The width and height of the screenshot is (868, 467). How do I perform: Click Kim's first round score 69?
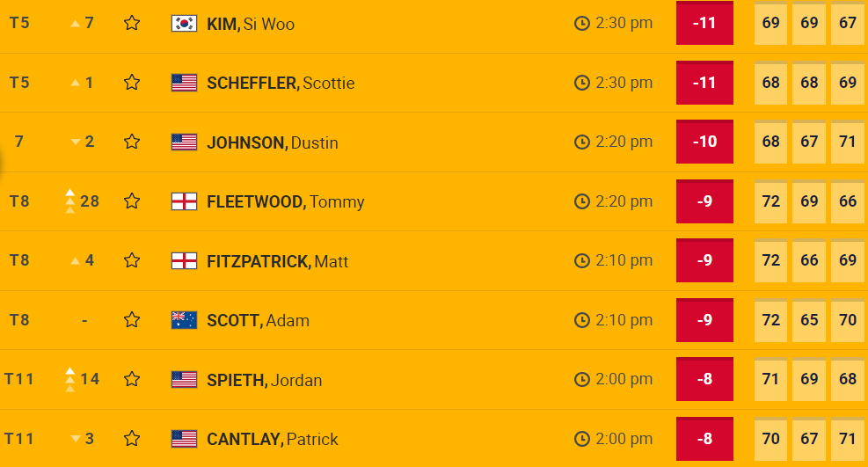coord(771,24)
